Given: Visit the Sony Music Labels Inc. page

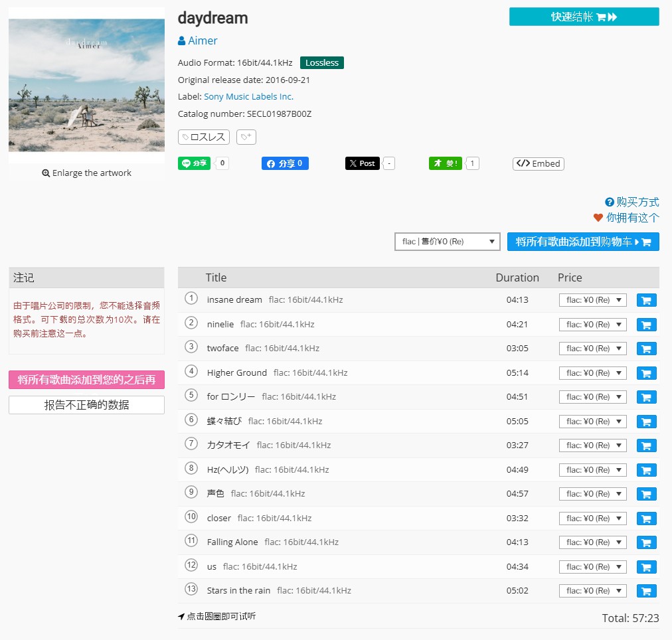Looking at the screenshot, I should (x=248, y=96).
